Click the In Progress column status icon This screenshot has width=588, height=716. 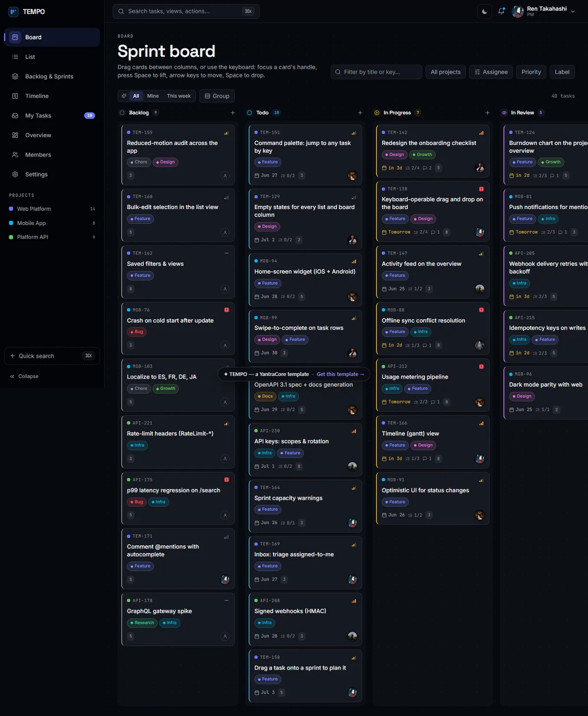pyautogui.click(x=377, y=113)
